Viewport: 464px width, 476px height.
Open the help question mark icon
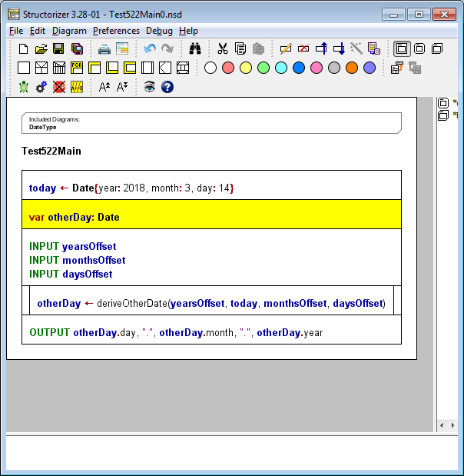pos(167,87)
